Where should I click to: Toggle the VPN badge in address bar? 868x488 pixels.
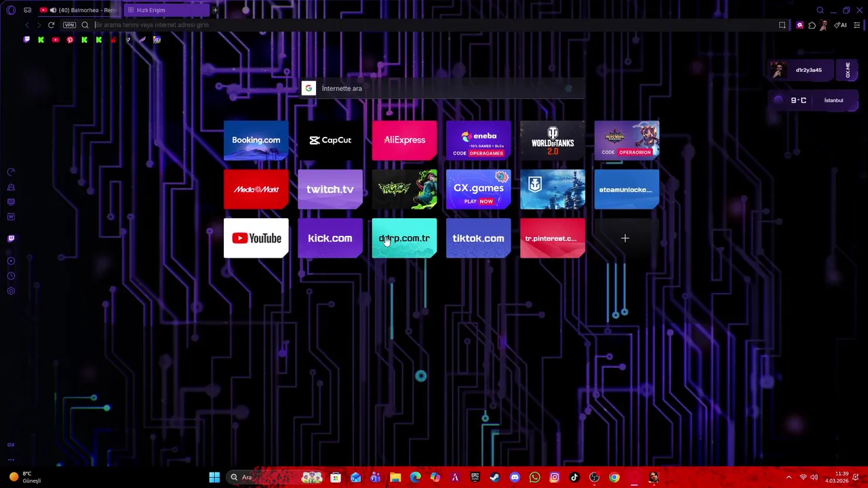69,25
